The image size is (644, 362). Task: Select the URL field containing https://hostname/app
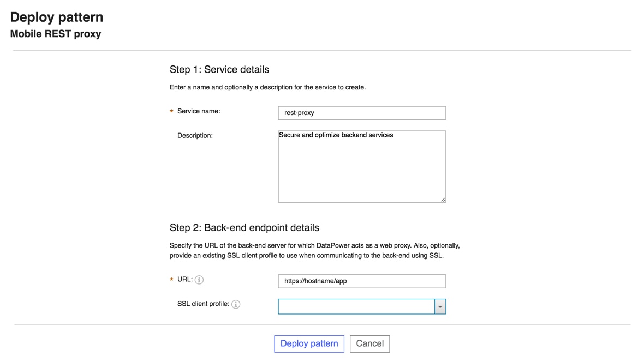click(x=362, y=281)
